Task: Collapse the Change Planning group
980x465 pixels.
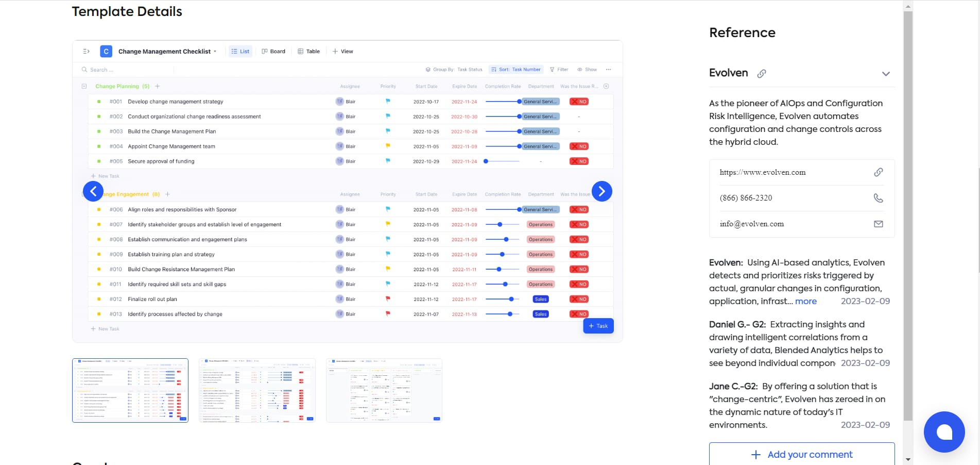Action: click(x=84, y=86)
